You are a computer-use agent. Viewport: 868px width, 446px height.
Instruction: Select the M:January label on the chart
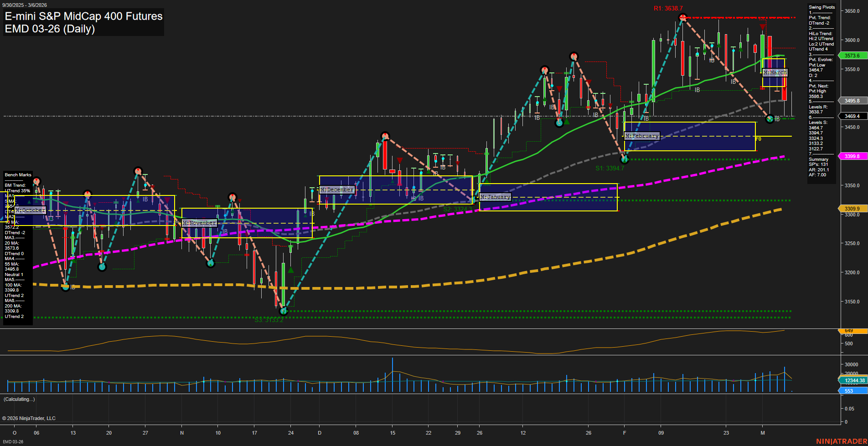point(496,197)
